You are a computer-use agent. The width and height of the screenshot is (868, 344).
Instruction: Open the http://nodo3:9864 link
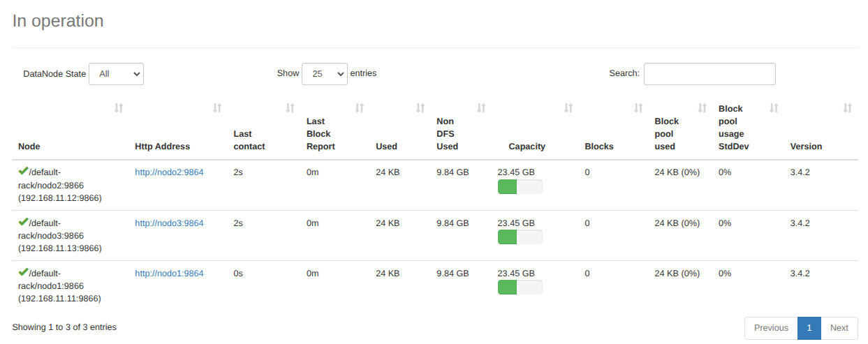click(x=169, y=223)
